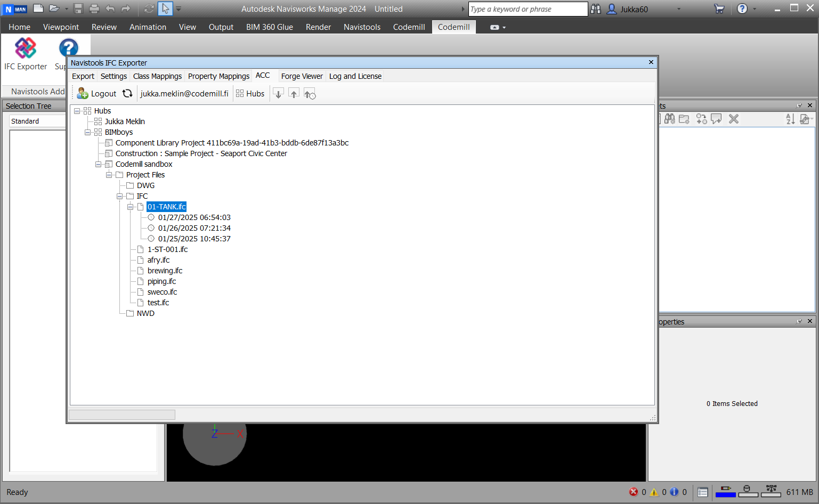Switch to the Review ribbon tab

coord(104,27)
